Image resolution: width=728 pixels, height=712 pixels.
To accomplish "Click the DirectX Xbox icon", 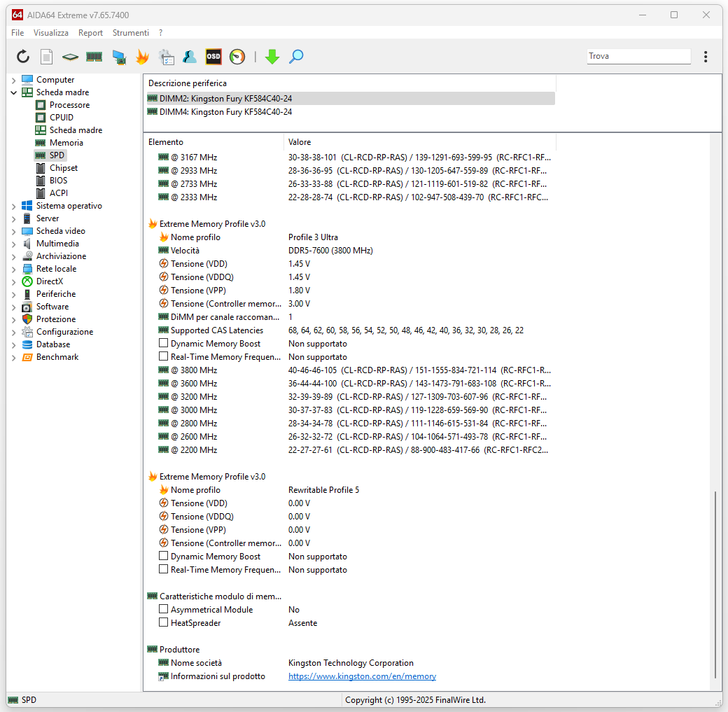I will click(x=27, y=281).
